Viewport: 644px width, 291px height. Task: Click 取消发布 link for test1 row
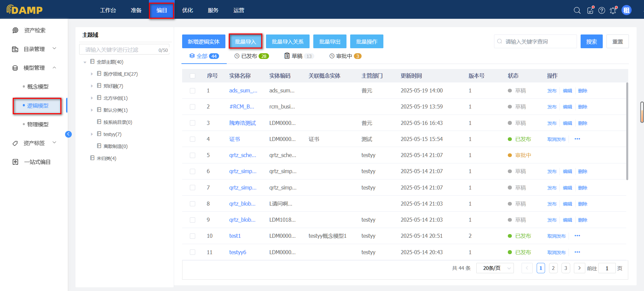tap(556, 236)
